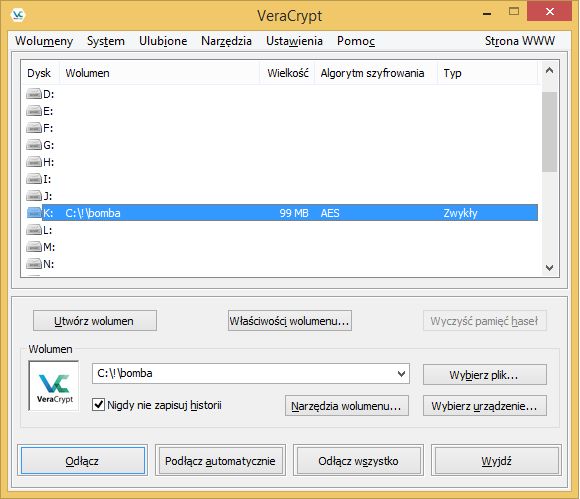
Task: Click the 'Typ' column header
Action: 488,73
